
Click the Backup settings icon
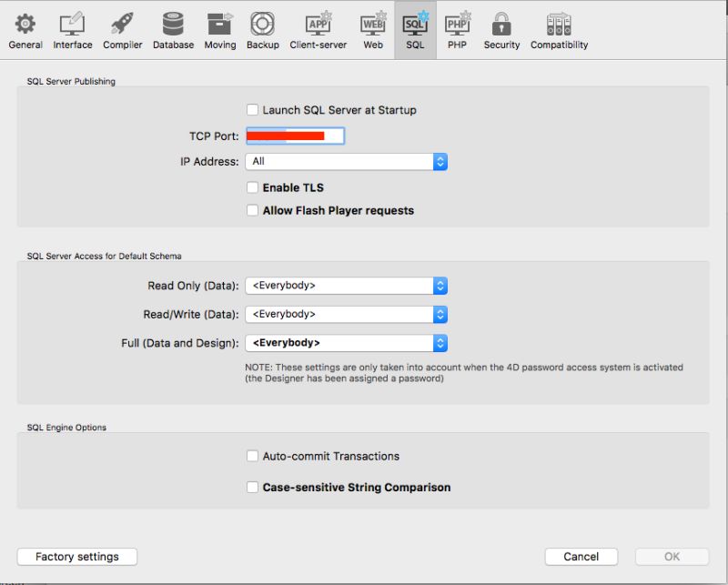tap(262, 27)
